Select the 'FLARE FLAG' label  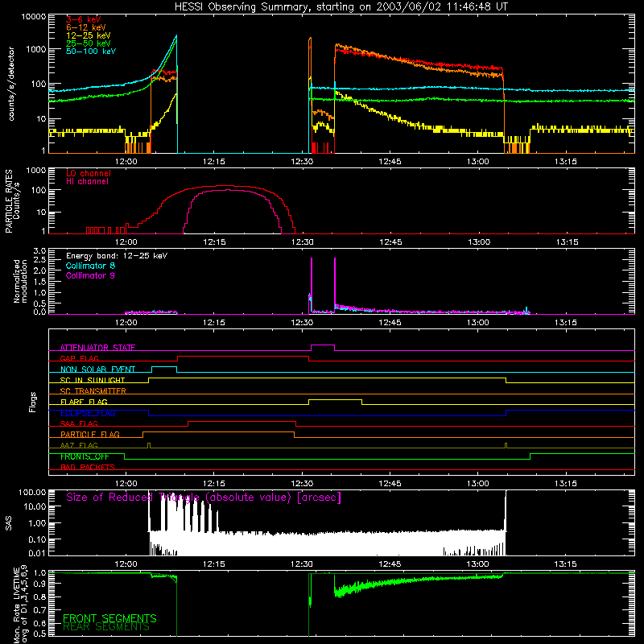[x=84, y=402]
